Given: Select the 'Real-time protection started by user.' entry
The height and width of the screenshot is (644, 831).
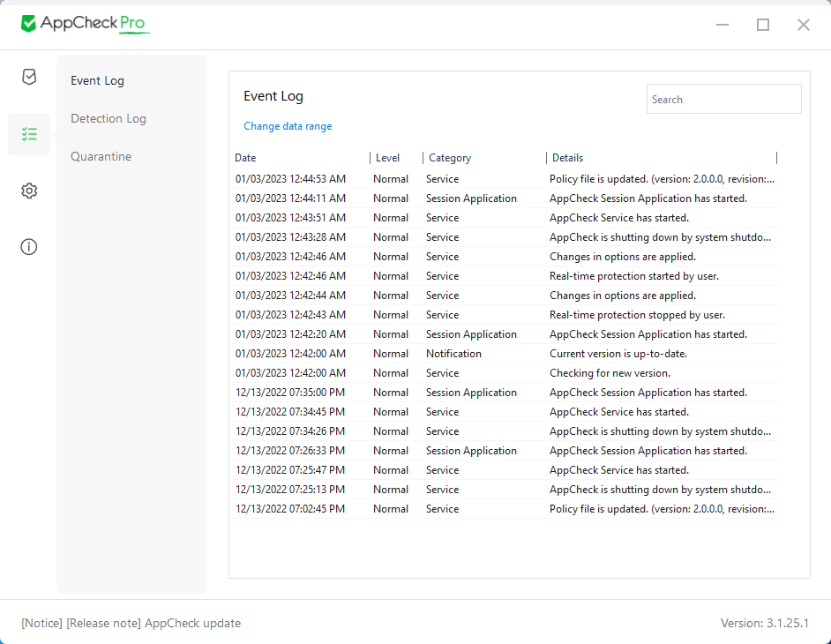Looking at the screenshot, I should (504, 276).
